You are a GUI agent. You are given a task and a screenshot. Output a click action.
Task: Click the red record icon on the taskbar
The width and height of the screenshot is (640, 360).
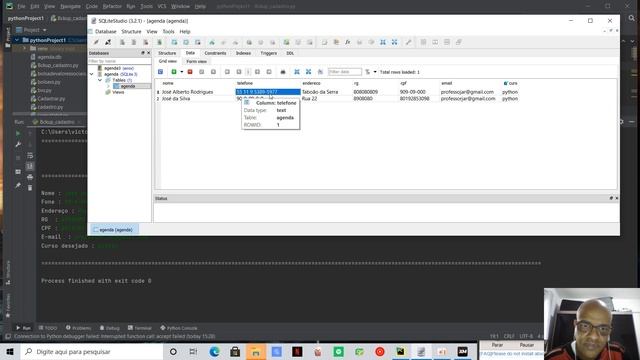coord(380,351)
